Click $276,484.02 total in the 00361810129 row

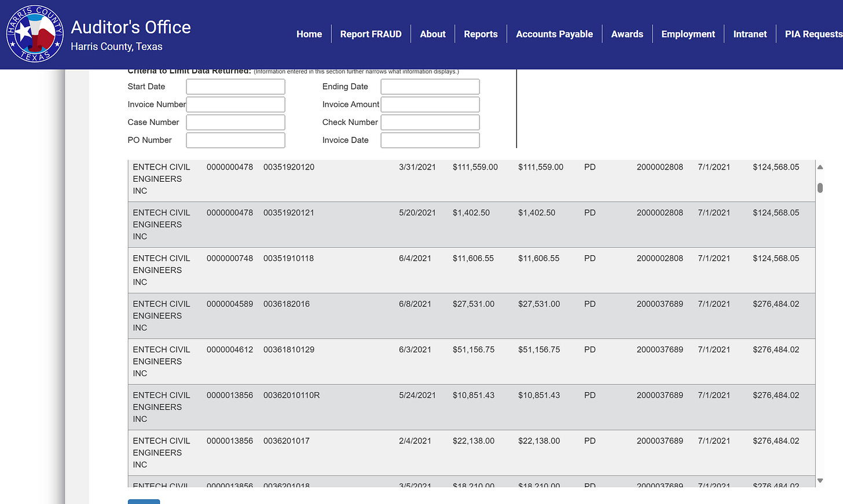[776, 350]
